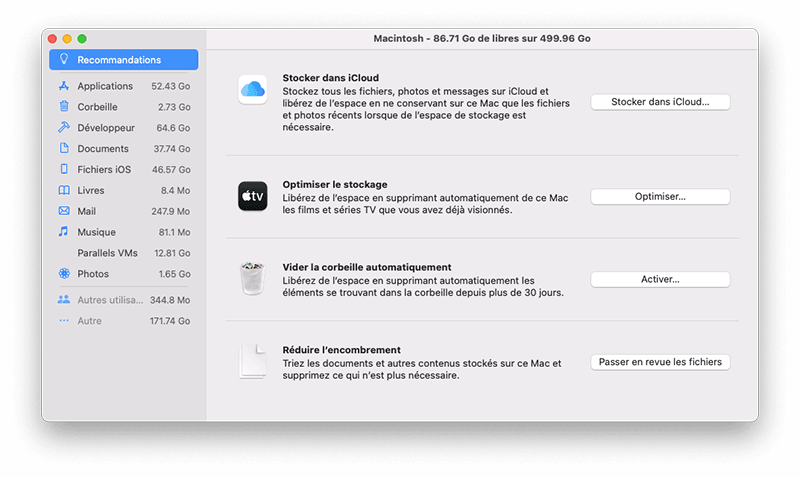Click the Apple TV icon
This screenshot has height=477, width=800.
coord(253,196)
